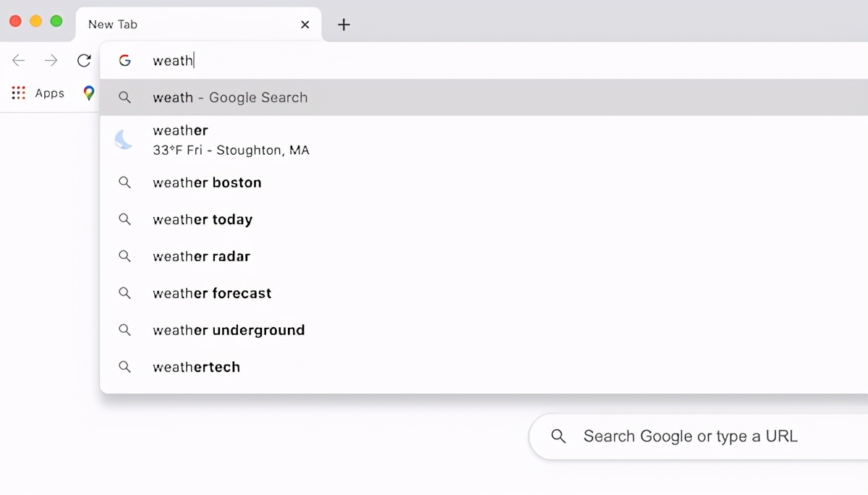Choose the 'weather today' suggestion
This screenshot has width=868, height=495.
click(203, 220)
